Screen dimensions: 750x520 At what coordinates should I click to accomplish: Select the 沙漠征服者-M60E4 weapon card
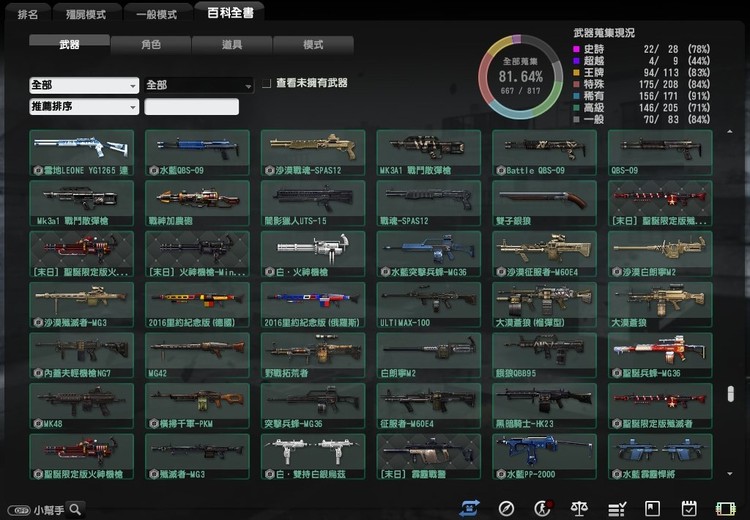click(544, 254)
